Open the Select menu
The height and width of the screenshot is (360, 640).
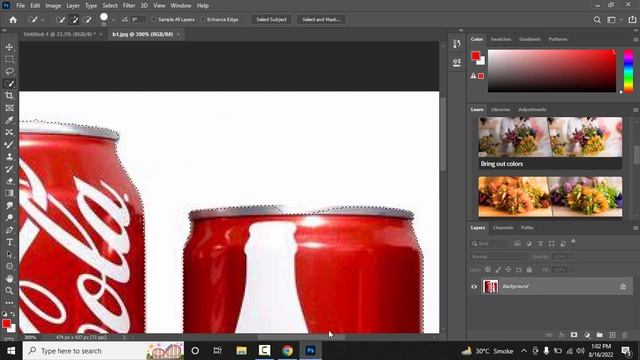[x=110, y=6]
